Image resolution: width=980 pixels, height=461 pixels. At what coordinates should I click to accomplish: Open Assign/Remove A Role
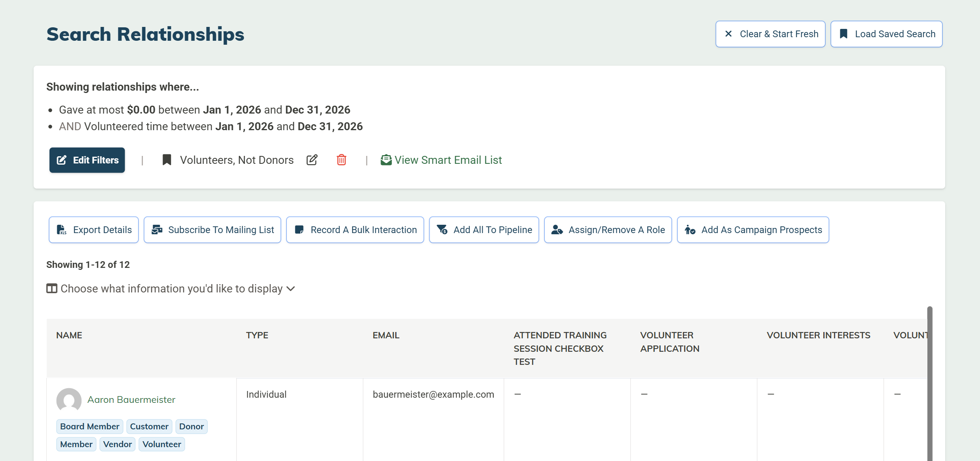(x=608, y=230)
